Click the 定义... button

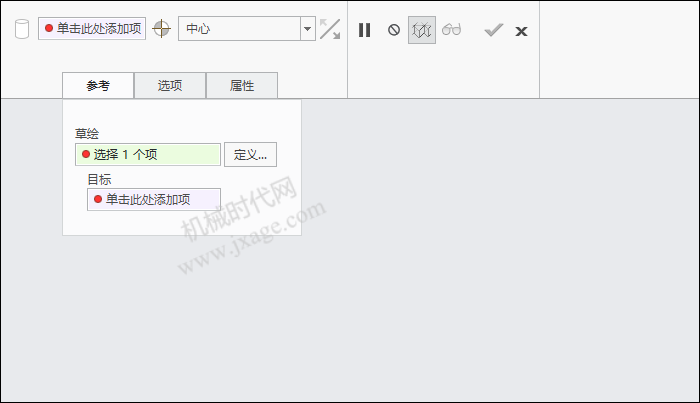point(250,154)
